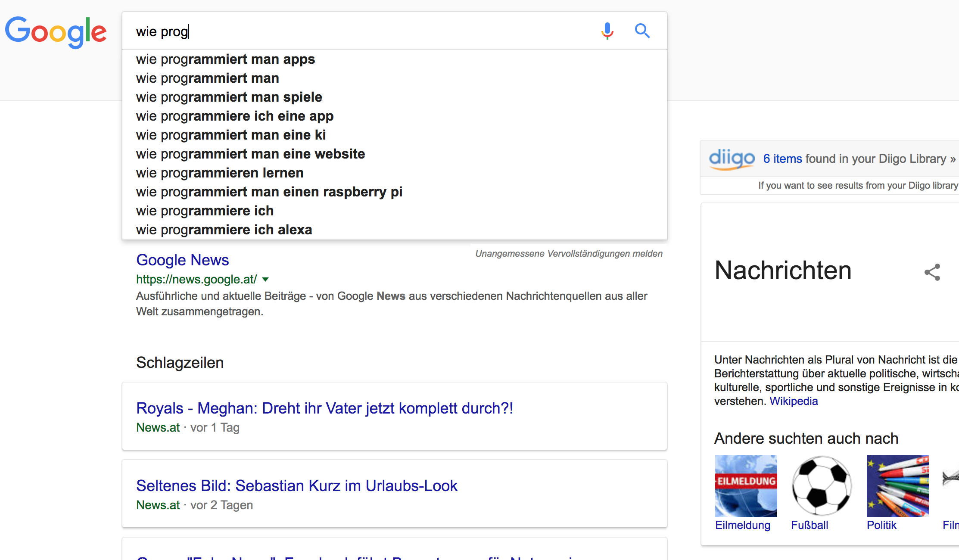Click 'Unangemessene Vervollständigungen melden' link
Image resolution: width=959 pixels, height=560 pixels.
click(569, 254)
